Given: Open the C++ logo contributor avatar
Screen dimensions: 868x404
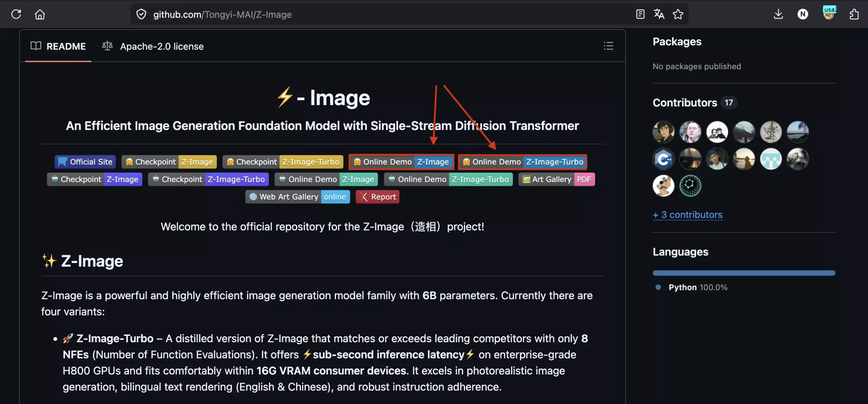Looking at the screenshot, I should [664, 159].
